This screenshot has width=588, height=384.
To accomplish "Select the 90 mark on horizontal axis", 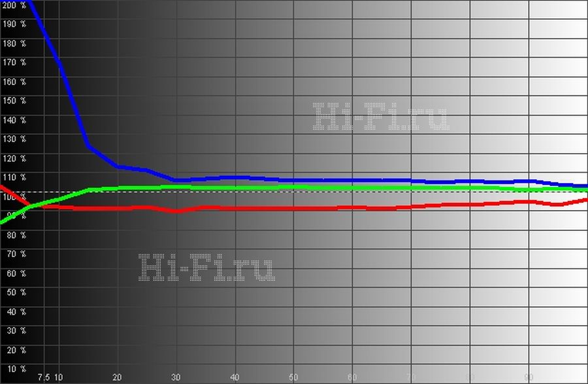I will [x=529, y=377].
